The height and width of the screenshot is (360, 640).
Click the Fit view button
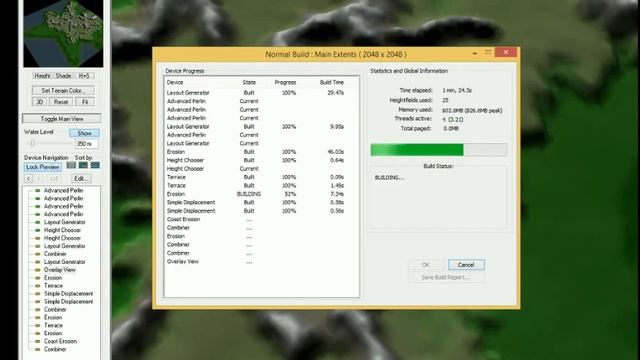click(x=85, y=102)
